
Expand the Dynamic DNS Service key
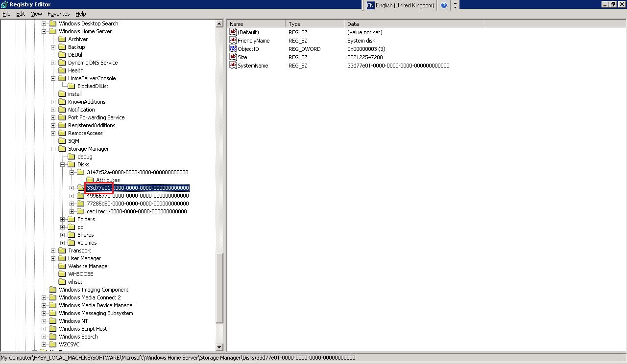point(53,63)
